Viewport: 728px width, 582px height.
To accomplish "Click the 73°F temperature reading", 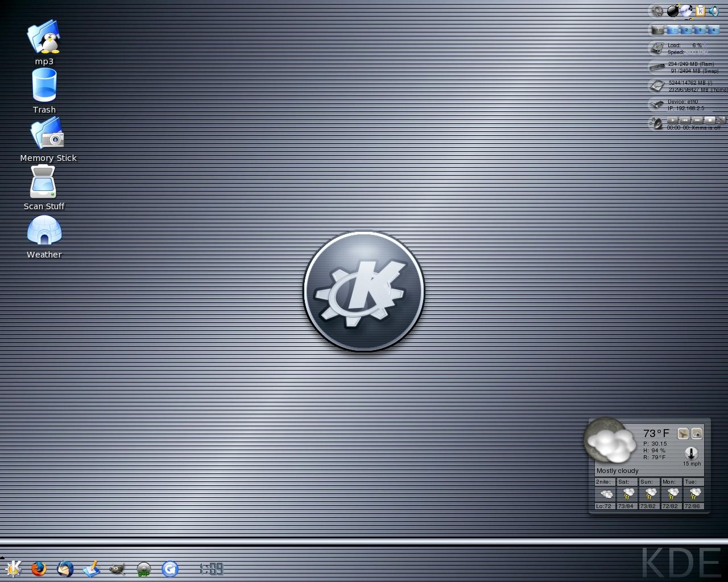I will click(656, 433).
